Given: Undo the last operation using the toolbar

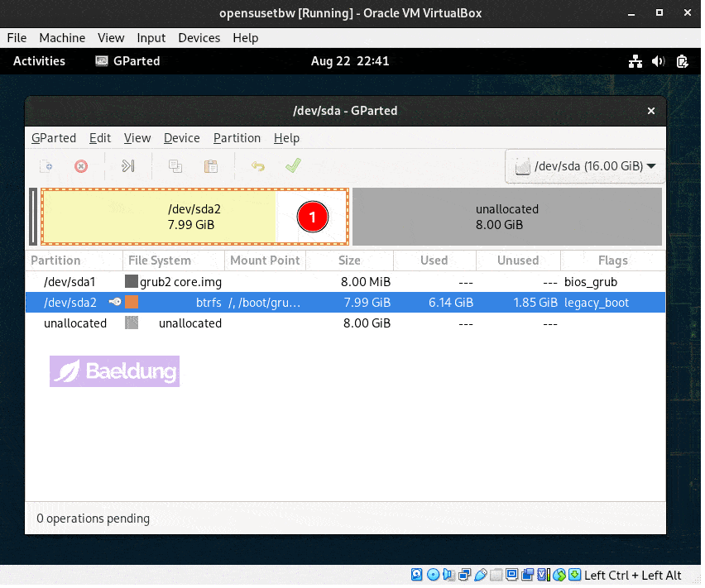Looking at the screenshot, I should click(x=258, y=166).
